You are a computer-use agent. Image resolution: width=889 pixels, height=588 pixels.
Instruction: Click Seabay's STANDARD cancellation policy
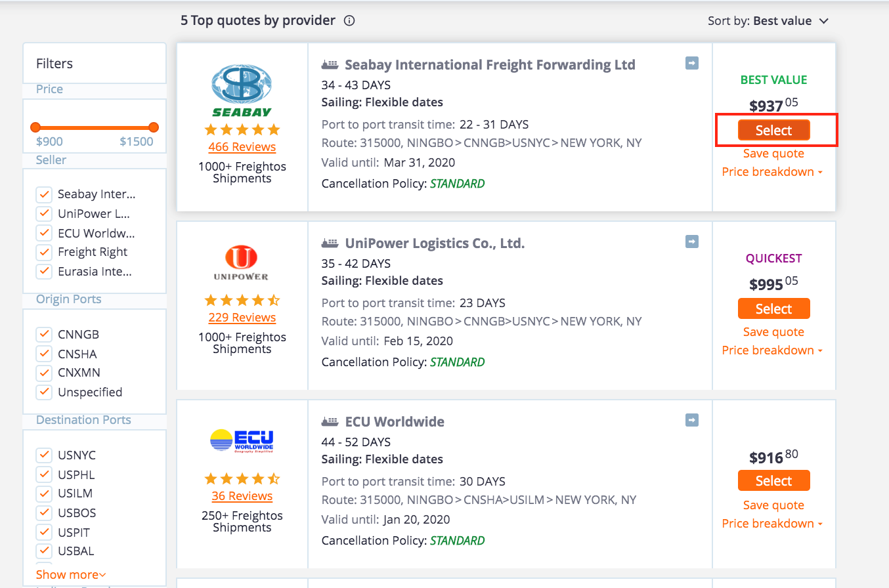[458, 184]
